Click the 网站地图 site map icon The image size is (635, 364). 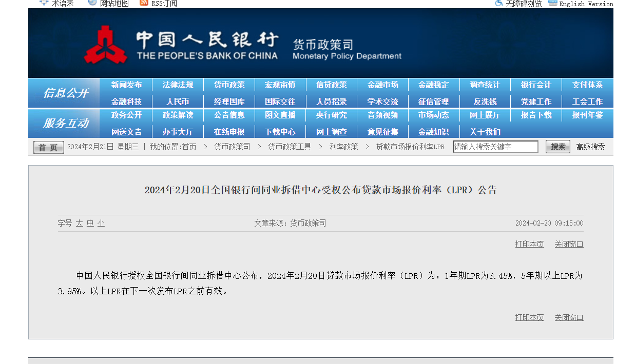point(92,3)
